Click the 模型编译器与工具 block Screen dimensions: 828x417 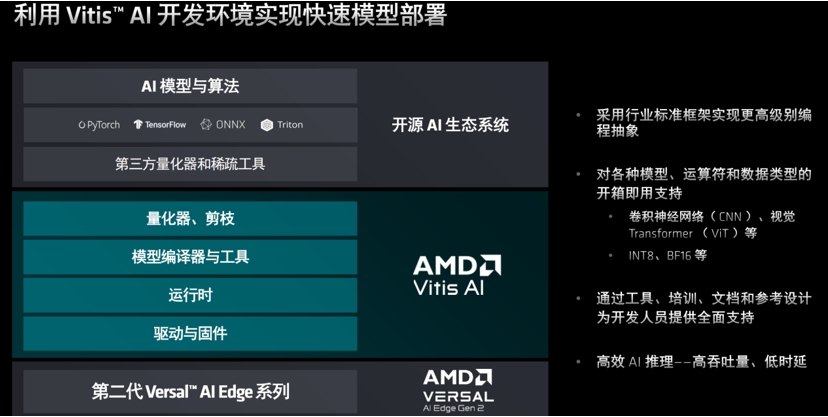coord(190,257)
